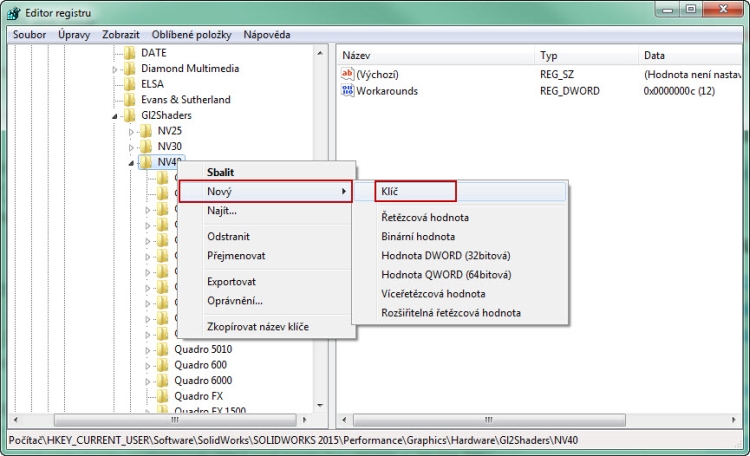Viewport: 750px width, 456px height.
Task: Select the Evans & Sutherland tree label
Action: coord(186,100)
